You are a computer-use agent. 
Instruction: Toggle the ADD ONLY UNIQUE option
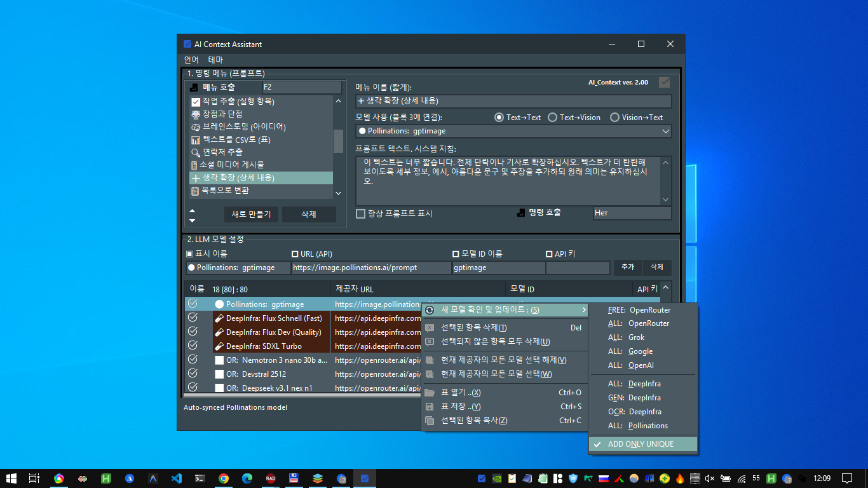coord(643,444)
